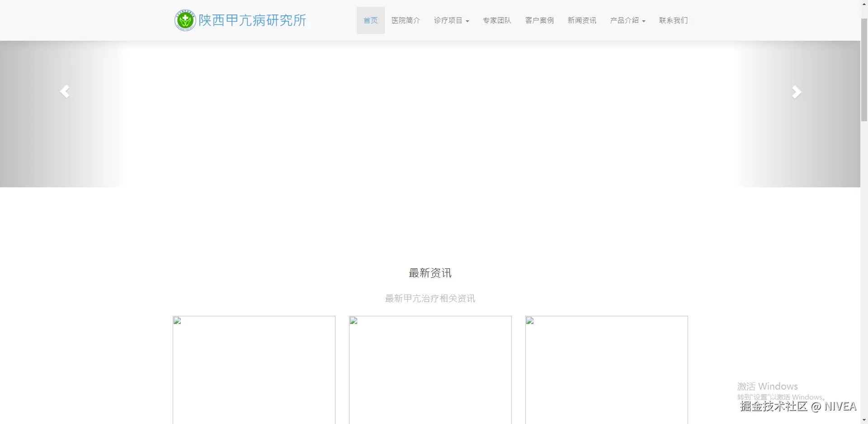Screen dimensions: 868x424
Task: Click the scroll up arrow
Action: pyautogui.click(x=864, y=4)
